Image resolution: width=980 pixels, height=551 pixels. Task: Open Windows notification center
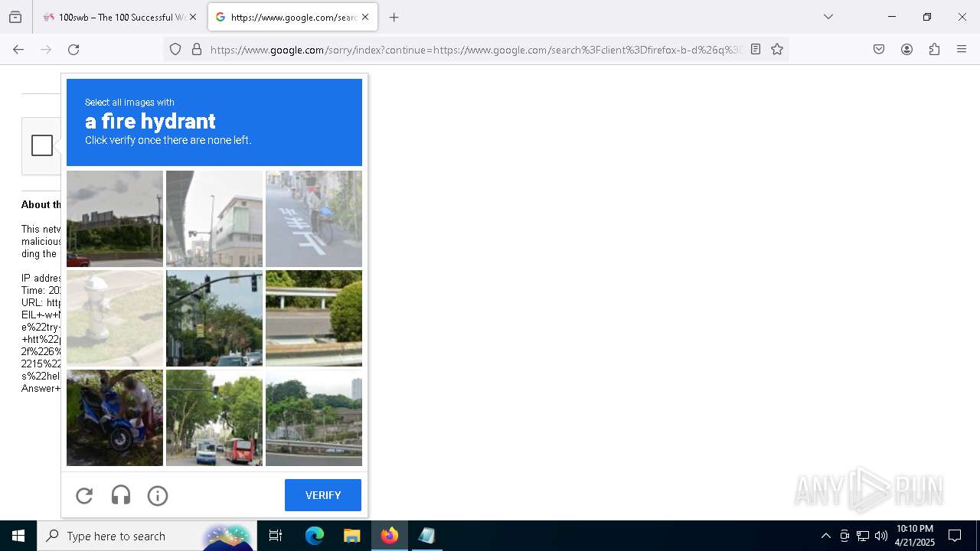point(955,536)
